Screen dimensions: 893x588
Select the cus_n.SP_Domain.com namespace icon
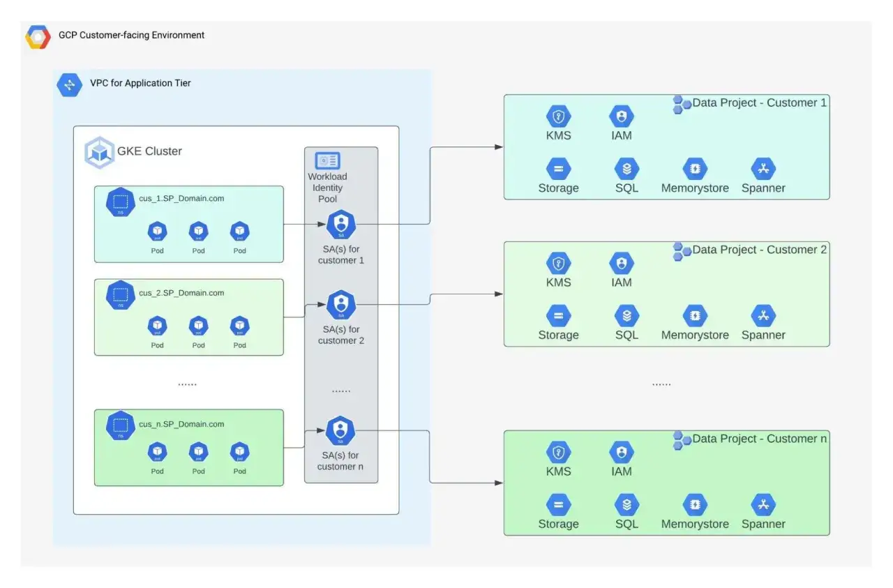(120, 426)
